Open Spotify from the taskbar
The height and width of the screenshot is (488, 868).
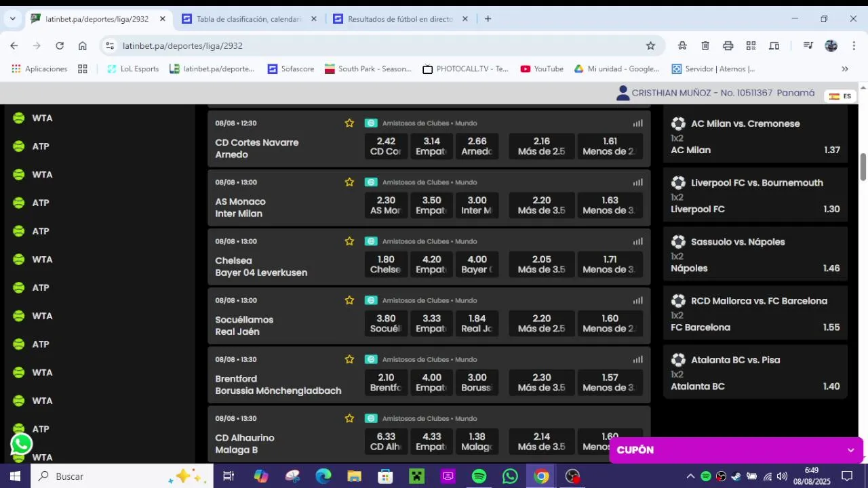pyautogui.click(x=479, y=476)
